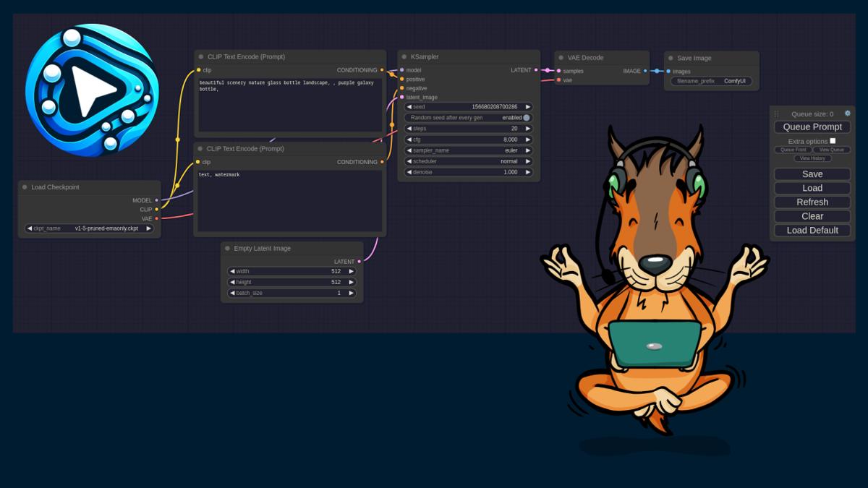Collapse the KSampler node with its title dot
This screenshot has height=488, width=868.
(x=404, y=56)
